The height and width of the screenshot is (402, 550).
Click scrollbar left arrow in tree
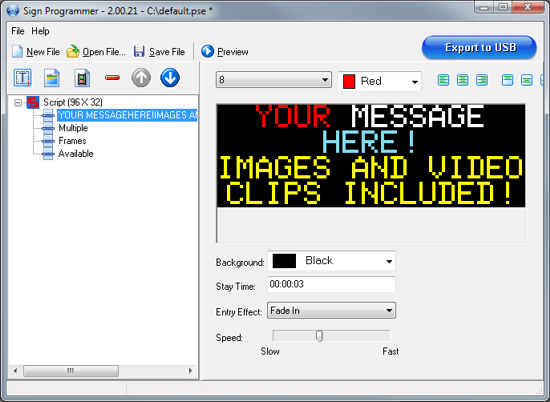(15, 371)
